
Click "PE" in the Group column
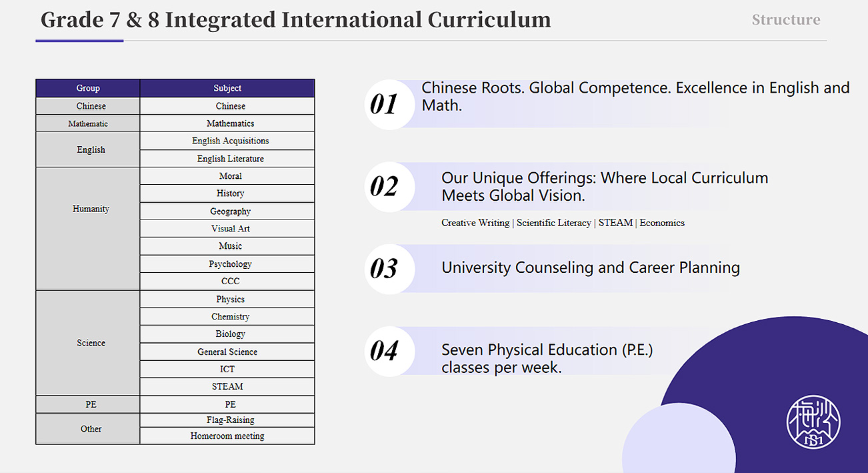(88, 404)
